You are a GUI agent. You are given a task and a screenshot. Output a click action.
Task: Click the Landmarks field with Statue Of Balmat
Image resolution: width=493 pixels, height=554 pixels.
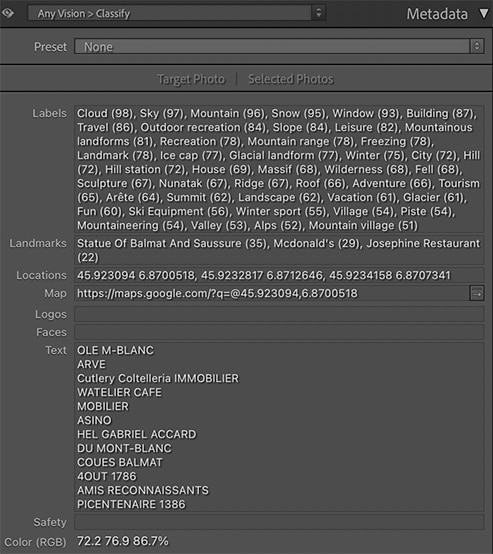[279, 250]
